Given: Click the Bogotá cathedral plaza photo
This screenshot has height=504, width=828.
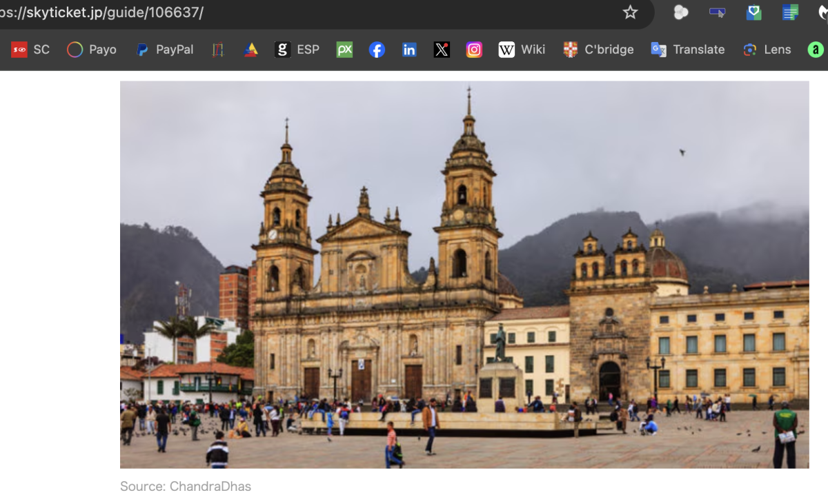Looking at the screenshot, I should point(464,274).
